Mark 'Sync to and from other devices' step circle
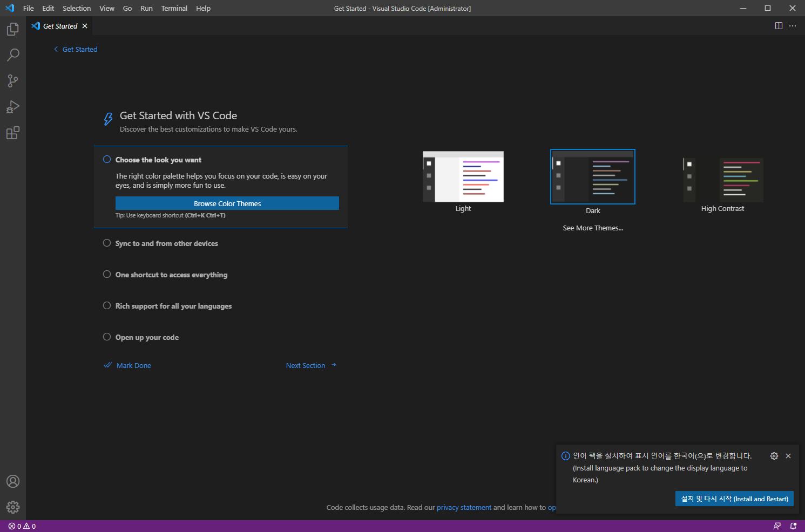This screenshot has width=805, height=532. [x=107, y=243]
